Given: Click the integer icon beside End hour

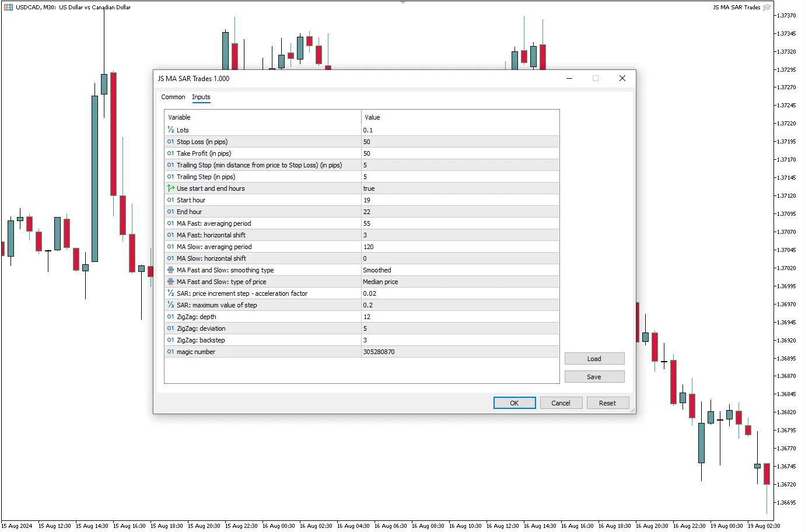Looking at the screenshot, I should tap(170, 211).
